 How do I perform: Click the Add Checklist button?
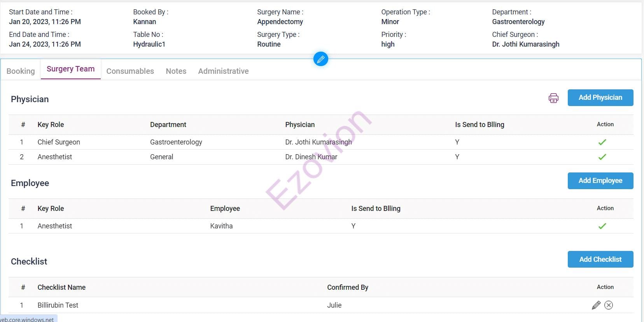(x=600, y=259)
